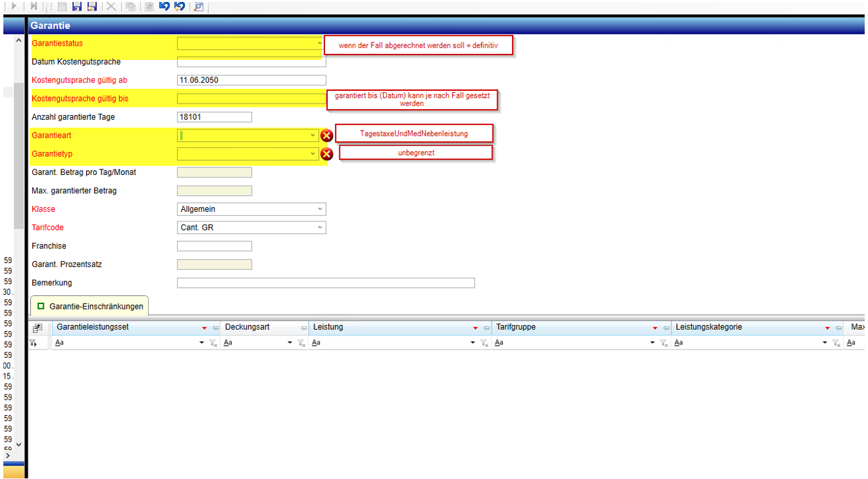Click the Kostengutsprache gültig ab field

click(252, 80)
